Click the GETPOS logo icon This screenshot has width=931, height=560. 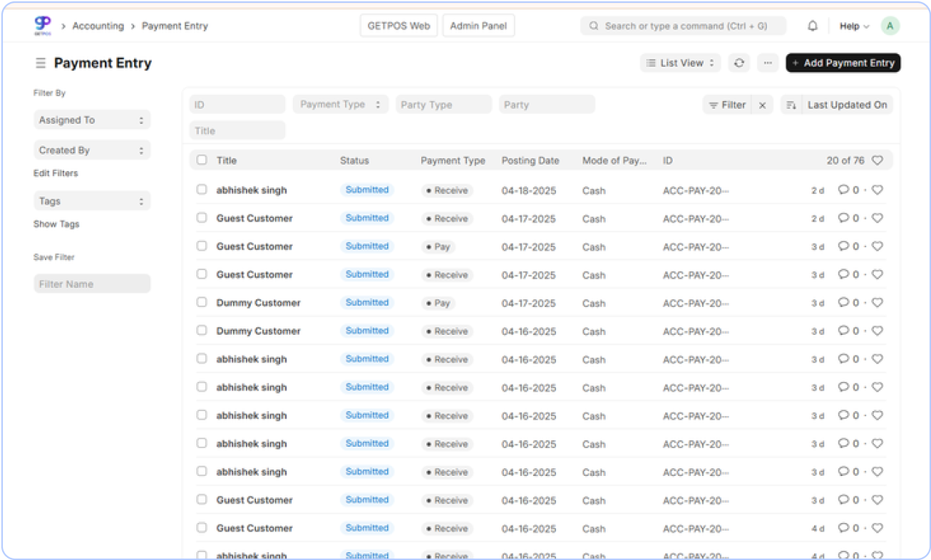pos(43,26)
